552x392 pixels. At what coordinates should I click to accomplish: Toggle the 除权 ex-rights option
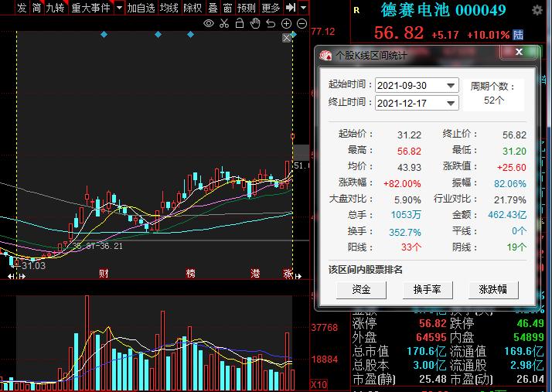tap(193, 8)
